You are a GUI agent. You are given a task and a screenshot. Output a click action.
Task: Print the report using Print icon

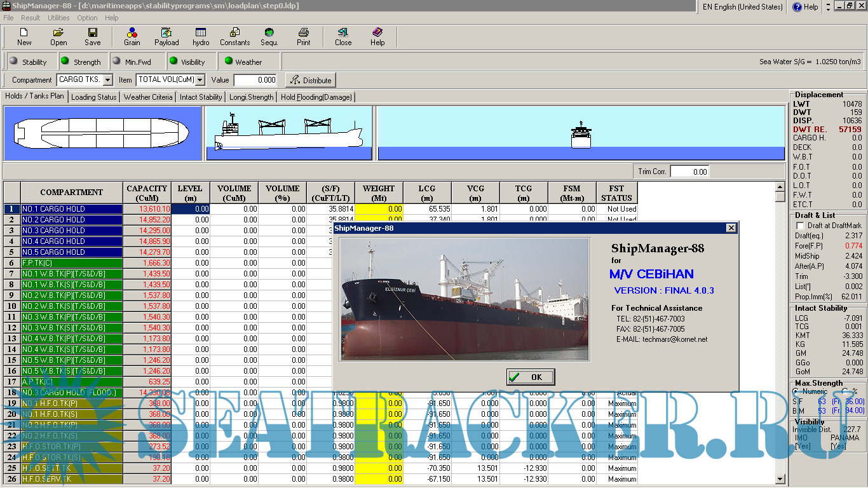coord(304,32)
